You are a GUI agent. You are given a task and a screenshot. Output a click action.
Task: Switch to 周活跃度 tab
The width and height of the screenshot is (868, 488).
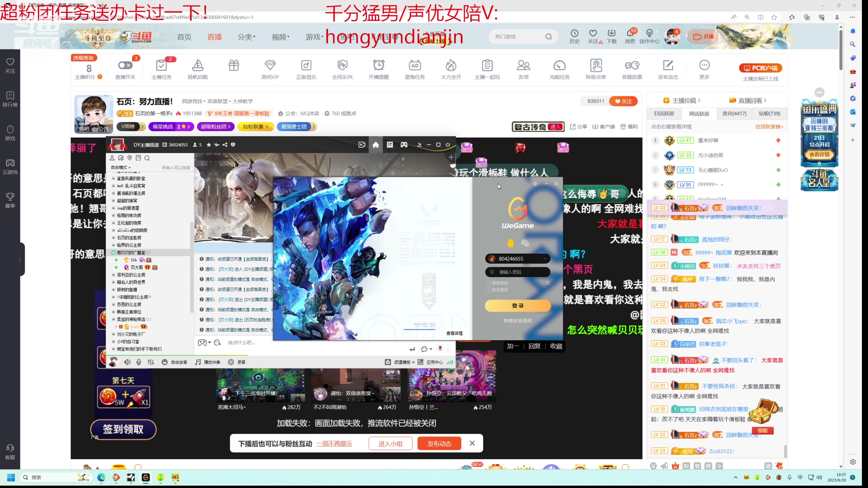pos(699,114)
